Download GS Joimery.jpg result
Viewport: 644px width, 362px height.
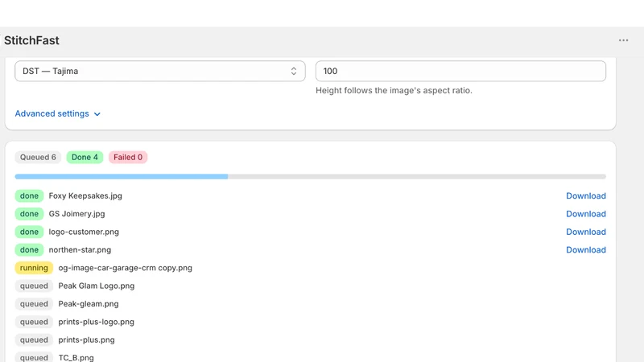[586, 214]
